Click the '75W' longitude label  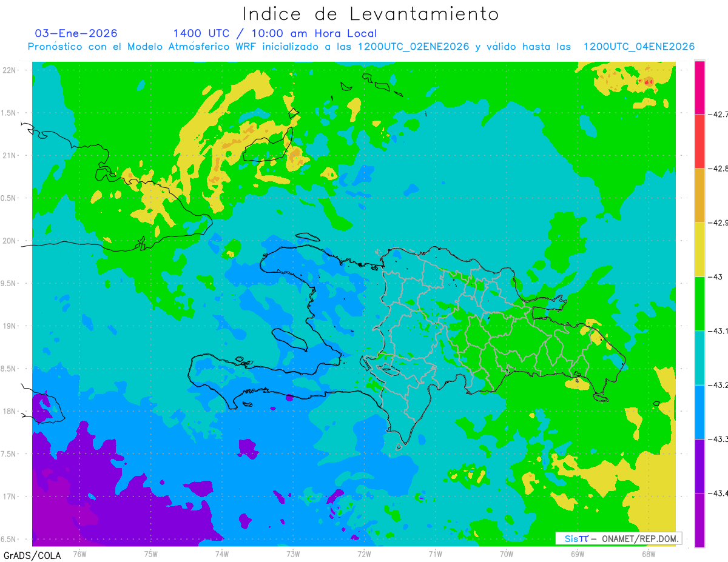pos(150,554)
